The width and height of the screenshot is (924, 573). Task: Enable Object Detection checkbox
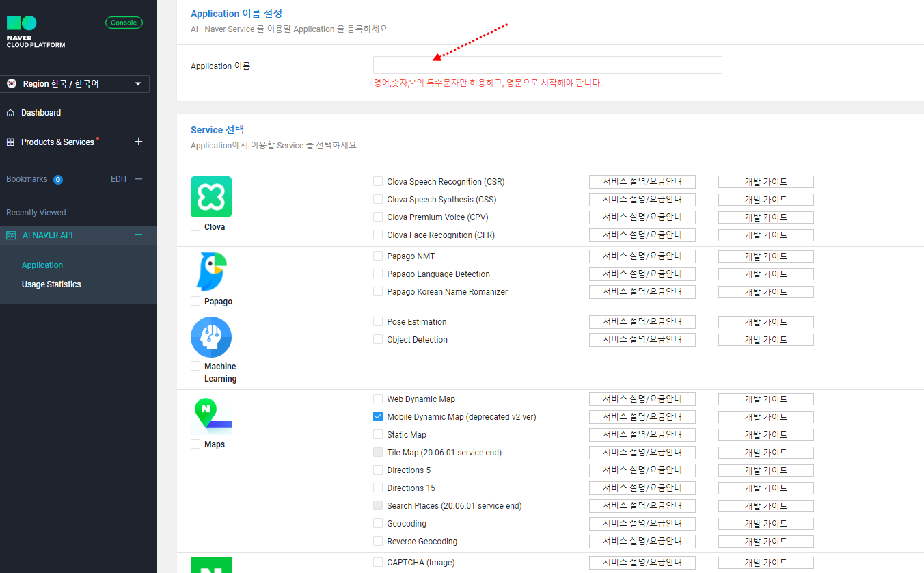tap(378, 339)
